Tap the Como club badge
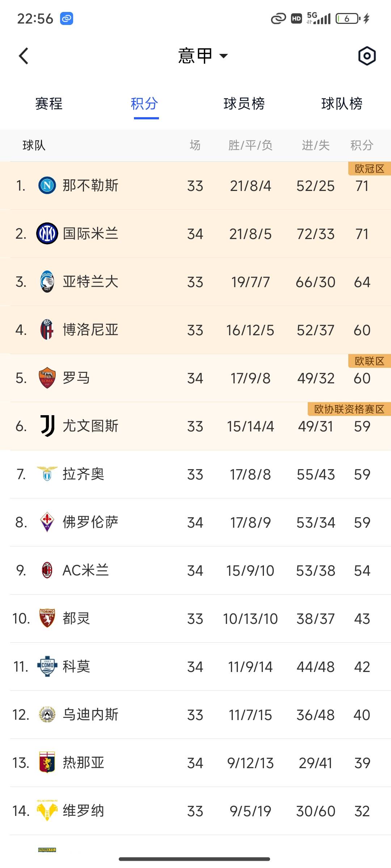Image resolution: width=391 pixels, height=868 pixels. click(x=47, y=667)
